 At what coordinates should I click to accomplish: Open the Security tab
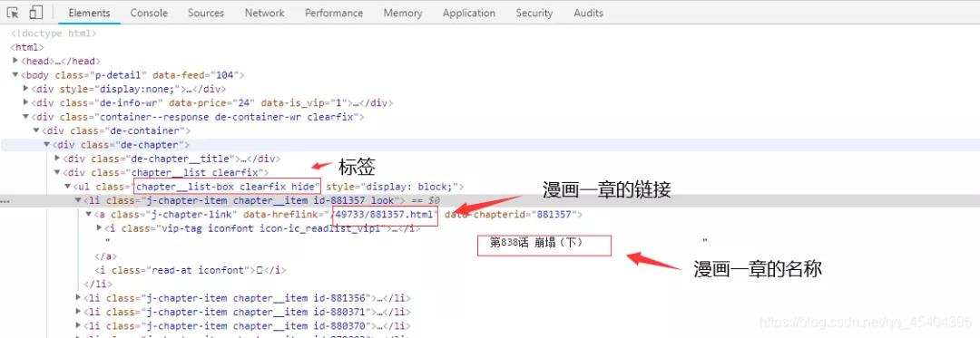pyautogui.click(x=534, y=13)
